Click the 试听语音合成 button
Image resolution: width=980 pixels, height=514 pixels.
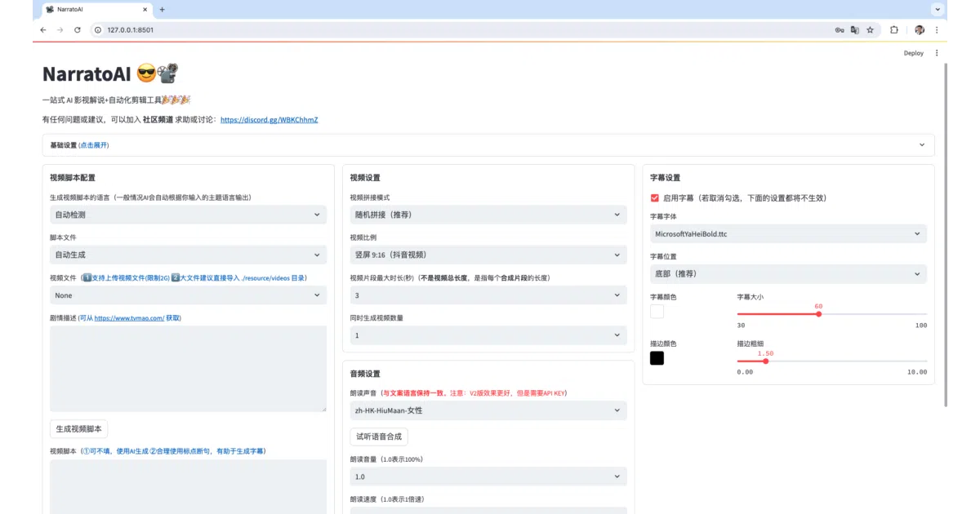[x=379, y=436]
